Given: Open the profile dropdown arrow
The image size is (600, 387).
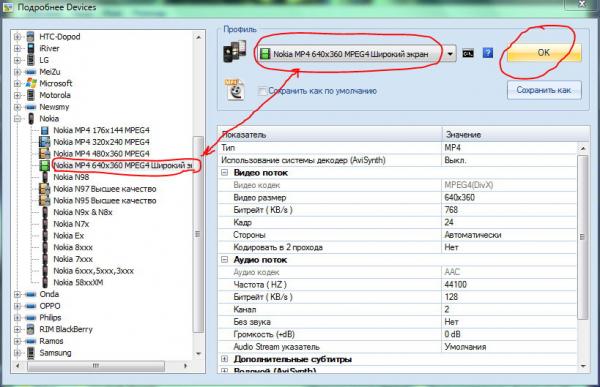Looking at the screenshot, I should tap(450, 54).
